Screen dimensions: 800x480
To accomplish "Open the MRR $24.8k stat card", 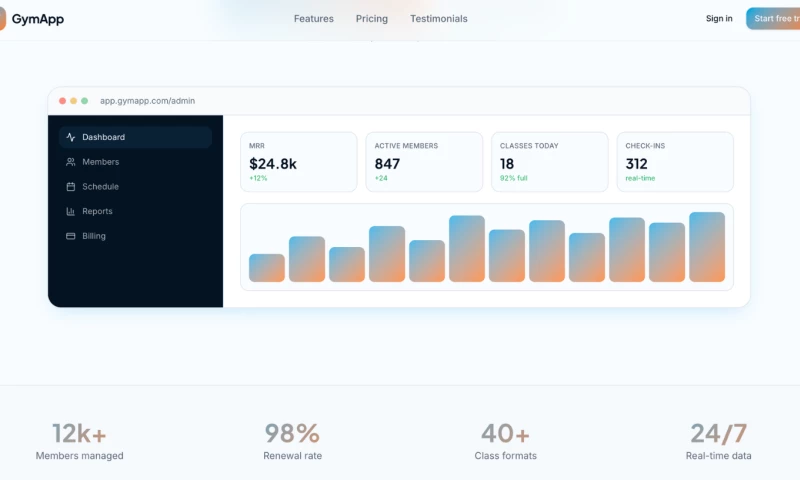I will [298, 162].
